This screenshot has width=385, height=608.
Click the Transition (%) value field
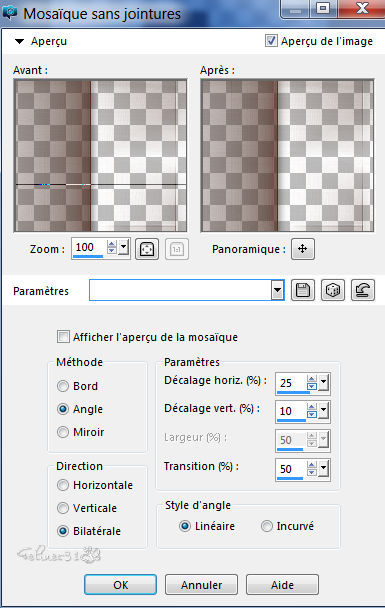[x=292, y=469]
